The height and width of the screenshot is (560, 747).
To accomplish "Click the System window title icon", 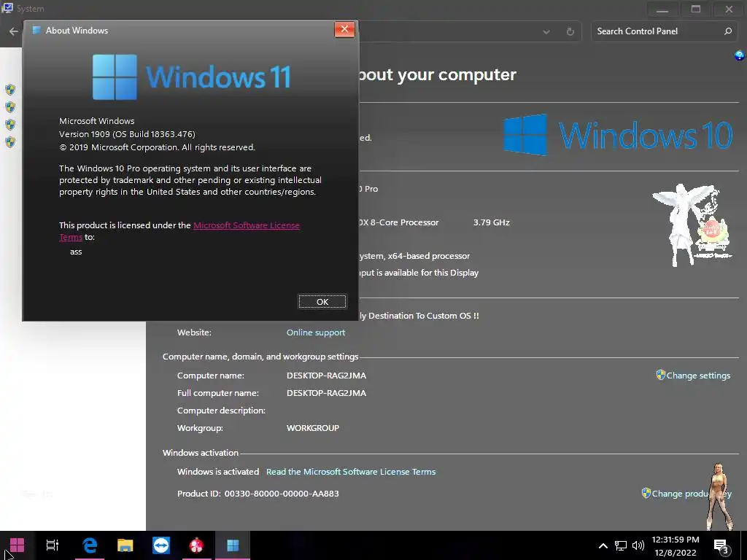I will [7, 8].
